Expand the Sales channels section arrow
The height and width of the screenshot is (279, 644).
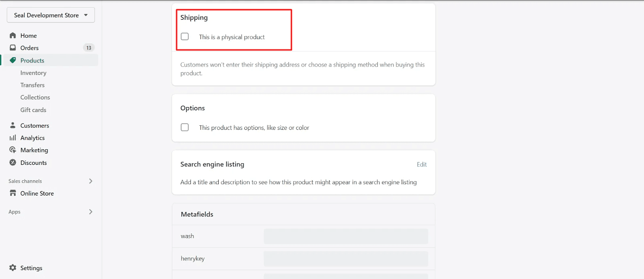pos(91,181)
